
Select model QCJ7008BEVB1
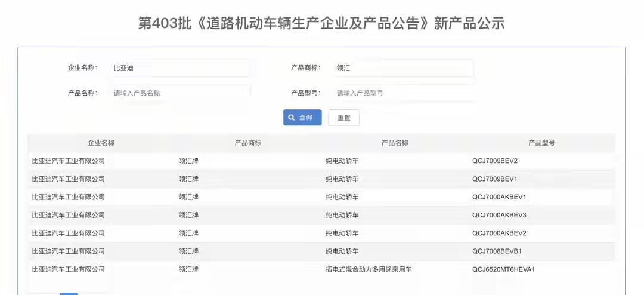tap(497, 251)
